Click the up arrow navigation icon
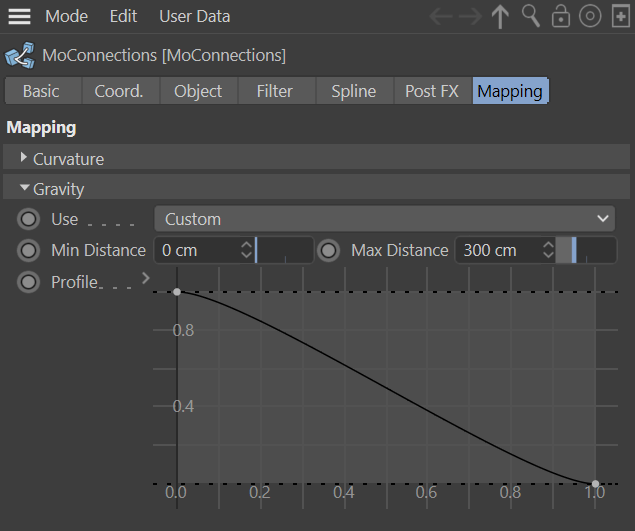This screenshot has height=531, width=635. pos(501,17)
